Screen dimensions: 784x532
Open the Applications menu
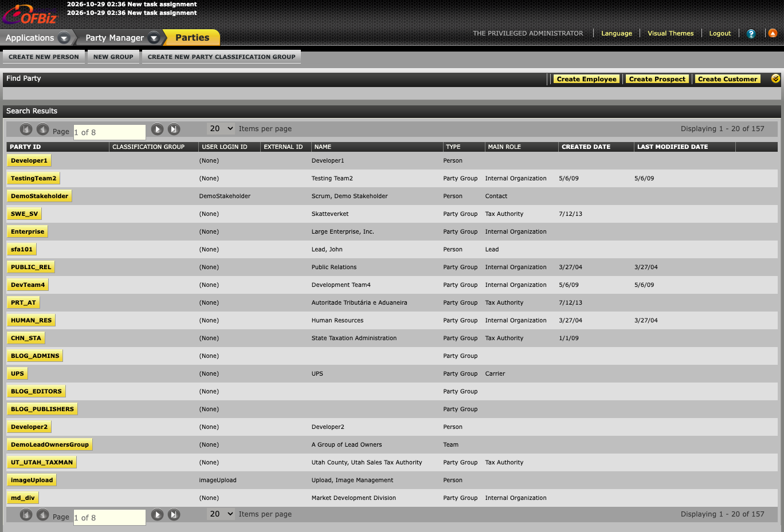pyautogui.click(x=30, y=38)
